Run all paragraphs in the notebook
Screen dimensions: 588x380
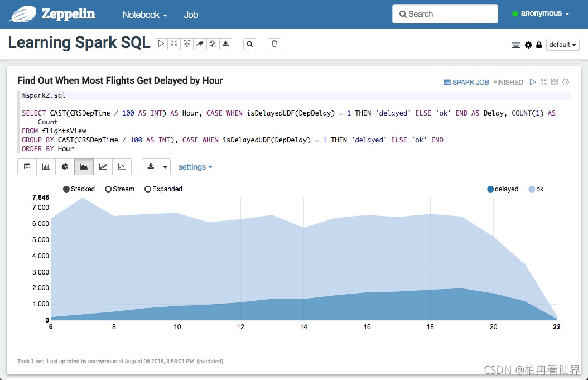pos(161,44)
